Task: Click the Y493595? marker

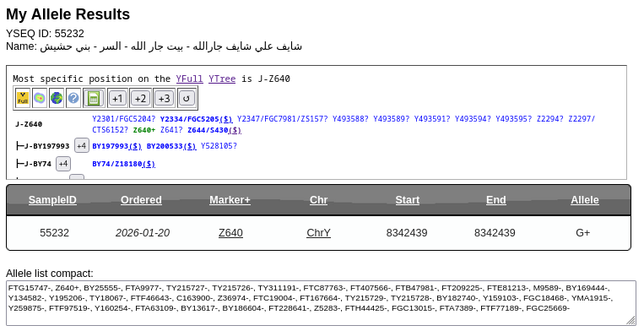Action: point(513,119)
